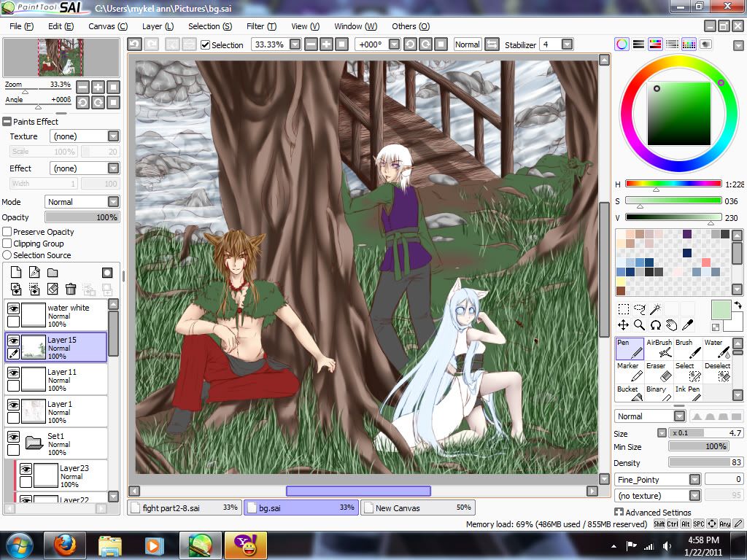
Task: Open the File menu
Action: pyautogui.click(x=21, y=26)
